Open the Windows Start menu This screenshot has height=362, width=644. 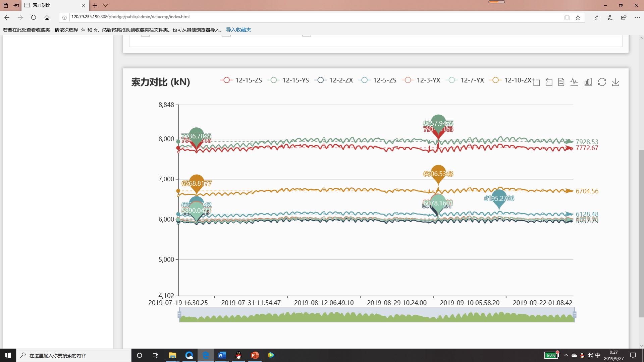click(x=8, y=355)
